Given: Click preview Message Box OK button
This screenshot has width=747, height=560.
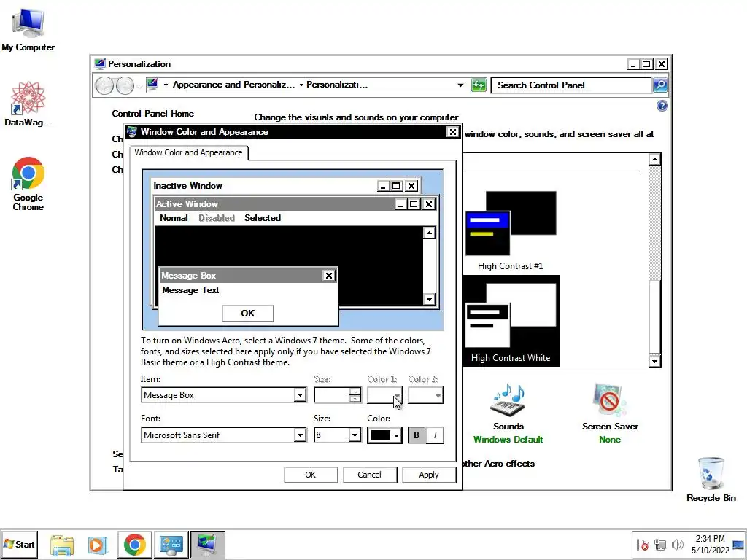Looking at the screenshot, I should tap(248, 314).
